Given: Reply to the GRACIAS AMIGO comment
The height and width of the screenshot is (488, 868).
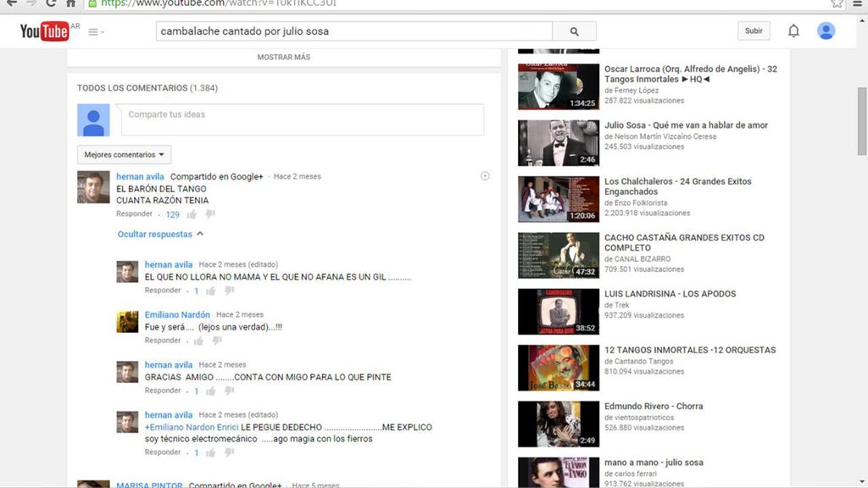Looking at the screenshot, I should pos(163,391).
